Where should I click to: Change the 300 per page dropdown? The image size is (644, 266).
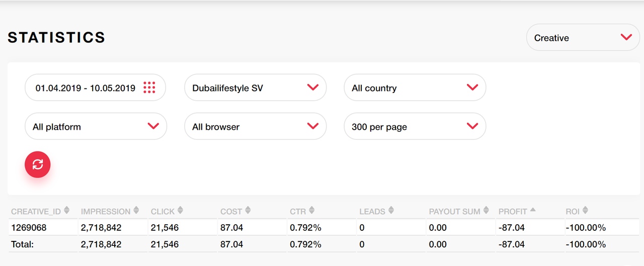(415, 126)
